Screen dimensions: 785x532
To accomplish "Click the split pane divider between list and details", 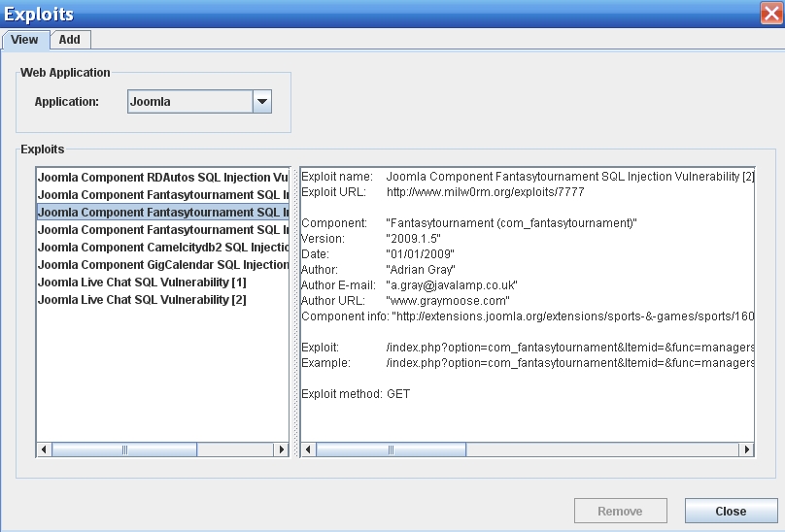I will (x=295, y=313).
